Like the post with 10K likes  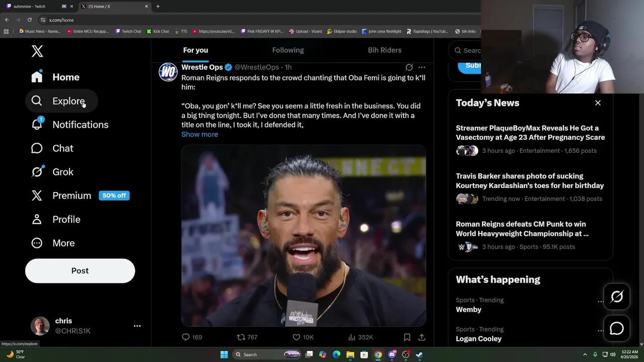tap(303, 337)
